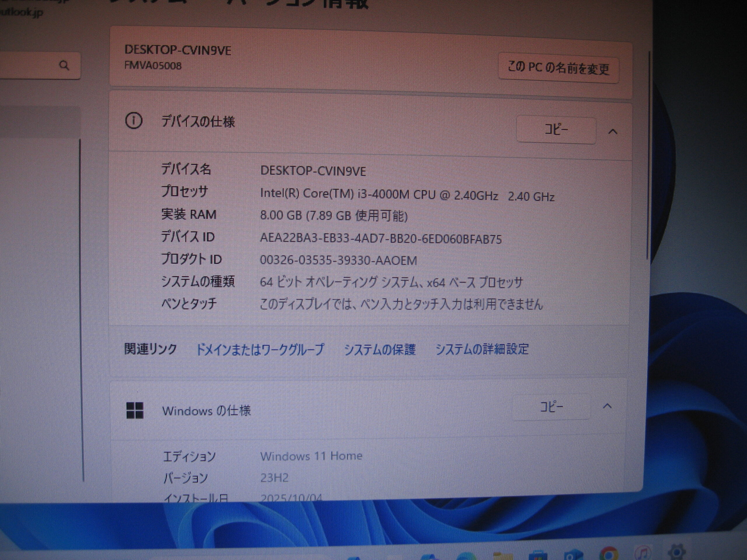
Task: Open the Settings gear in taskbar
Action: pos(676,553)
